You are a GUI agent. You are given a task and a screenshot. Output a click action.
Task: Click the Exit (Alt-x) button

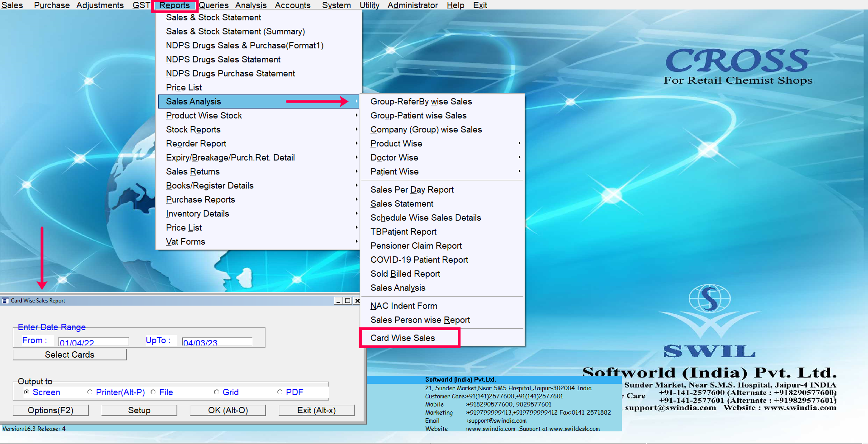tap(317, 411)
